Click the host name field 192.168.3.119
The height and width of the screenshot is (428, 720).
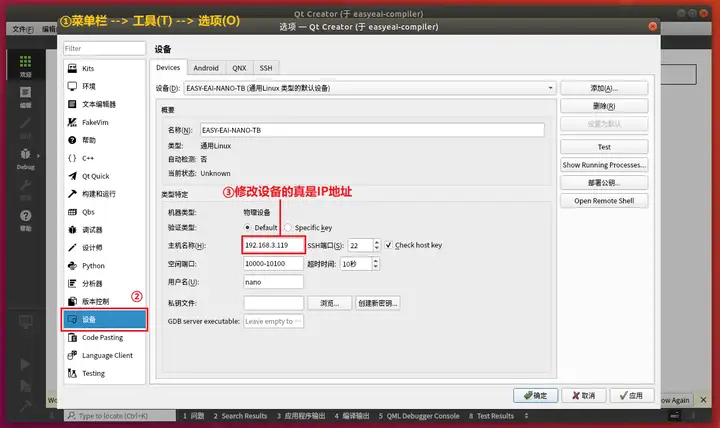(273, 245)
